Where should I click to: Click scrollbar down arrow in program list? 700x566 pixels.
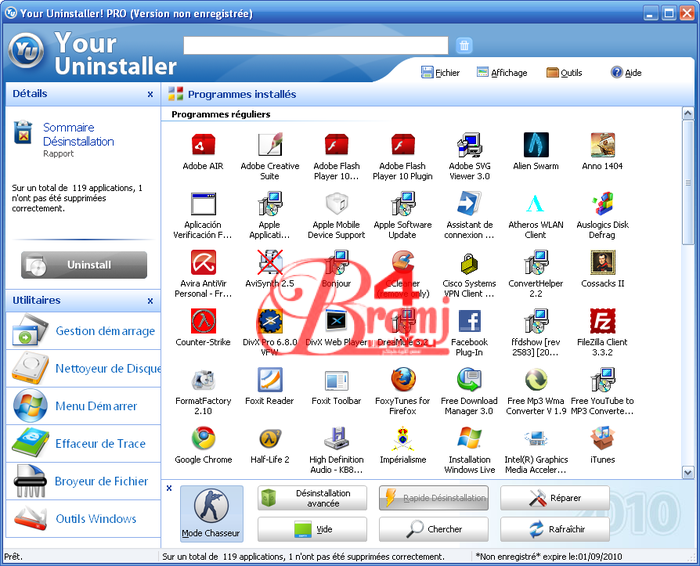pyautogui.click(x=688, y=472)
